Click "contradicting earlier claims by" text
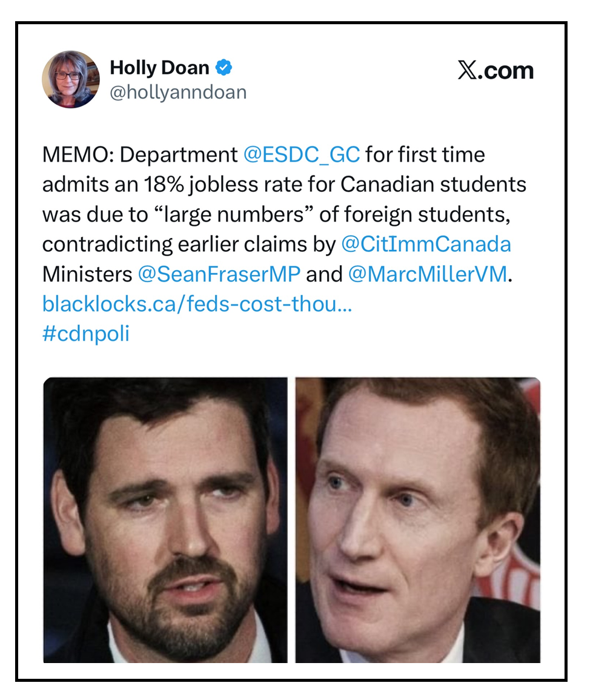The image size is (593, 700). click(188, 244)
